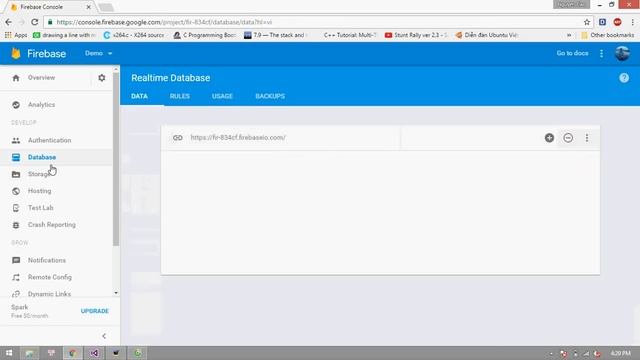Open the Chrome three-dot menu
640x360 pixels.
coord(632,22)
